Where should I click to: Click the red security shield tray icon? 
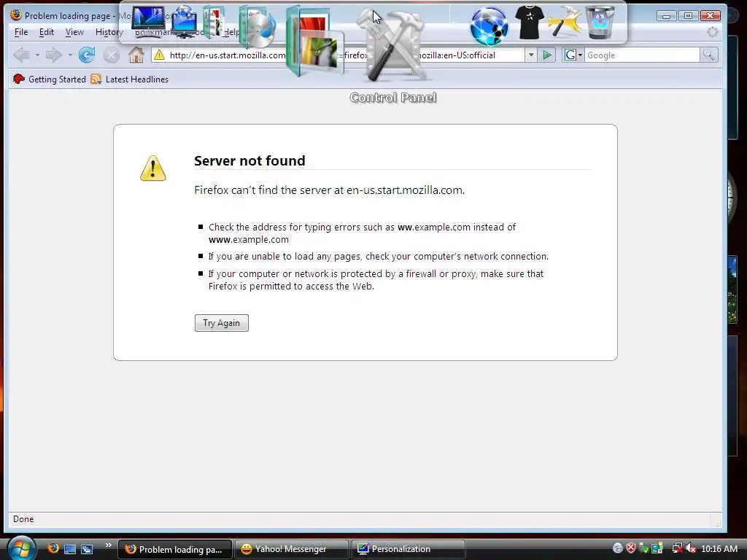631,548
